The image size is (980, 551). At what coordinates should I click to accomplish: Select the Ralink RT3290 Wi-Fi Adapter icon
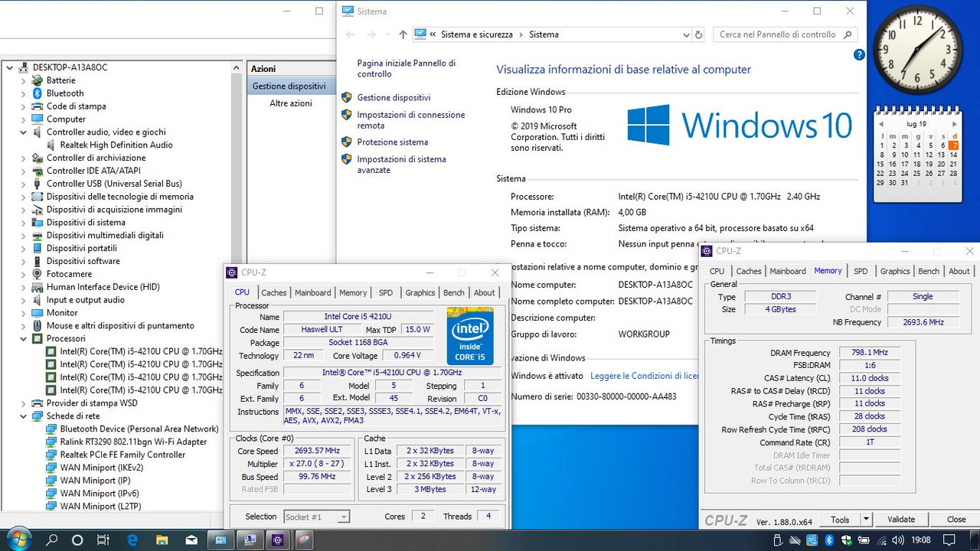51,442
